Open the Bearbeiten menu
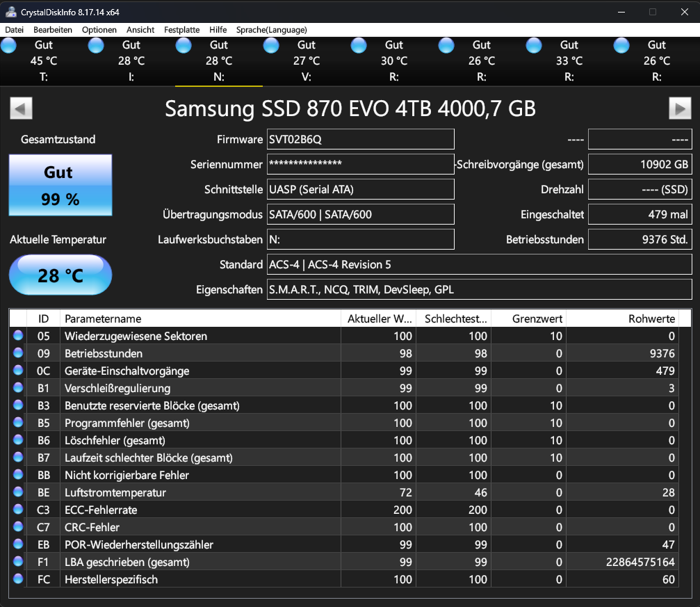This screenshot has height=607, width=700. [x=53, y=30]
